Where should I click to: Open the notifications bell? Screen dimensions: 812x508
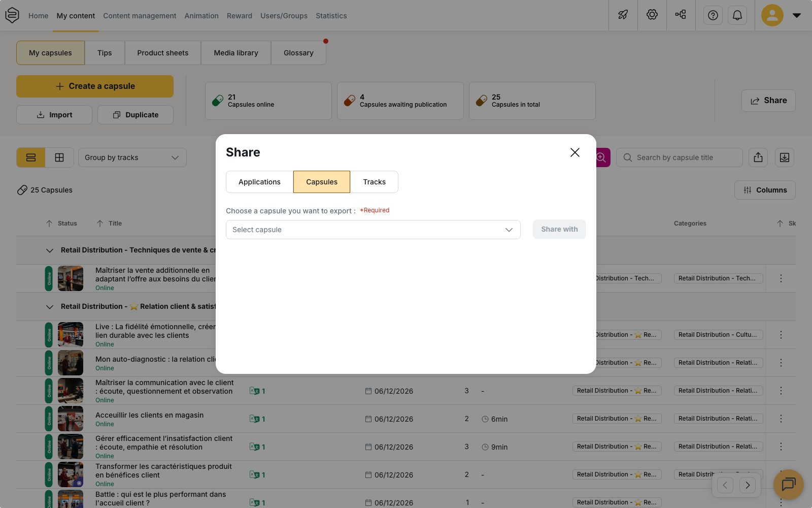tap(737, 15)
